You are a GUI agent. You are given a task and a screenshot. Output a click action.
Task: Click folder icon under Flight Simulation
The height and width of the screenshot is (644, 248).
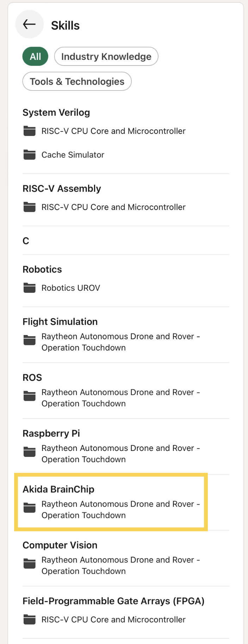point(29,340)
